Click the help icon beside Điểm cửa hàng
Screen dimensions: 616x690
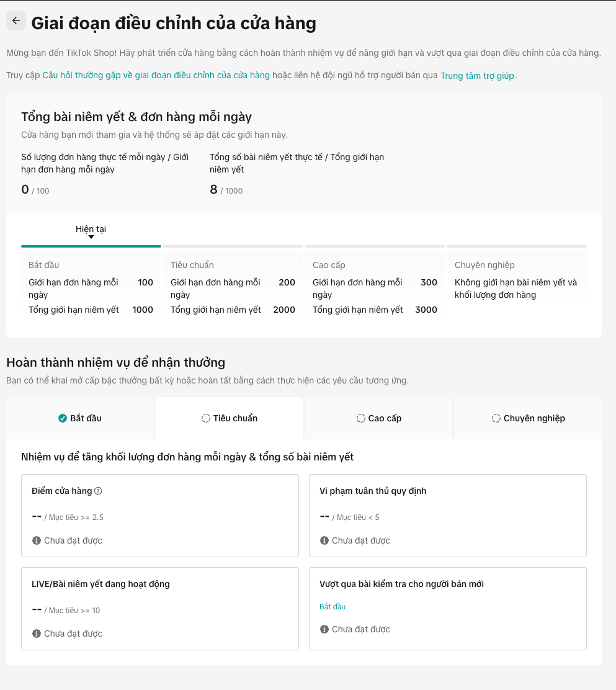[x=98, y=491]
